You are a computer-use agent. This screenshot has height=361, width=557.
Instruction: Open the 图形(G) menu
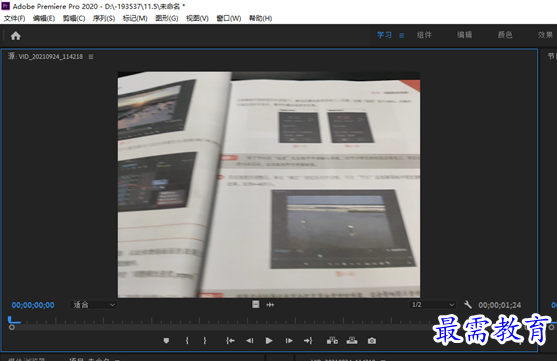(167, 18)
